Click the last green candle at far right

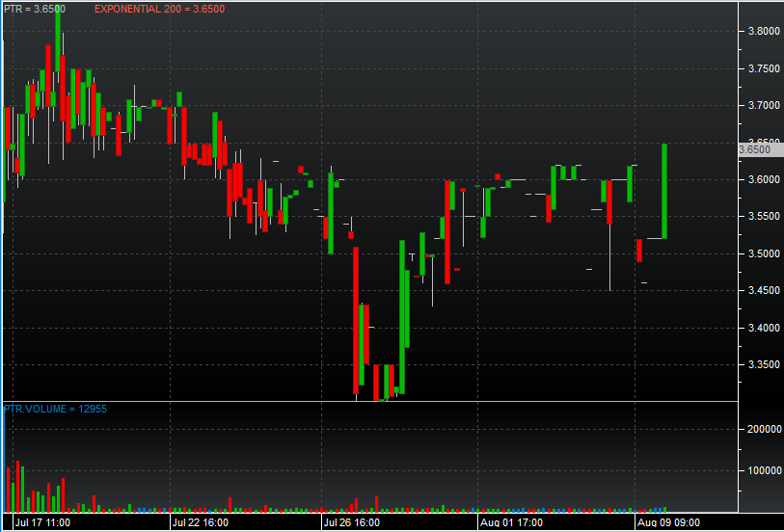click(x=665, y=191)
